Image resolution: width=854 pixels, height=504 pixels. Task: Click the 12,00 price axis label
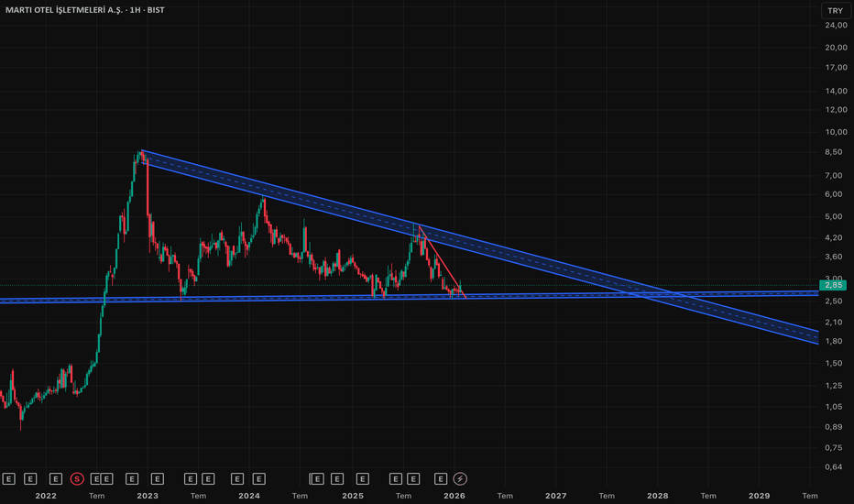(836, 110)
